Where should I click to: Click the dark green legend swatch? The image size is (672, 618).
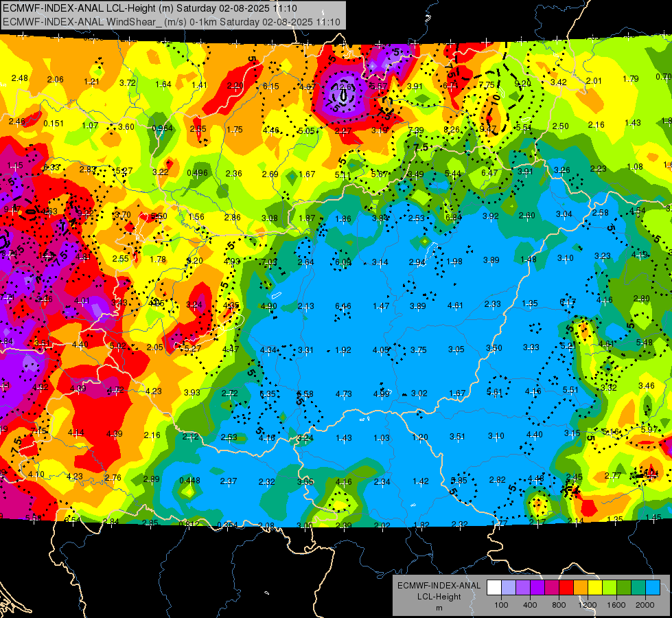624,588
